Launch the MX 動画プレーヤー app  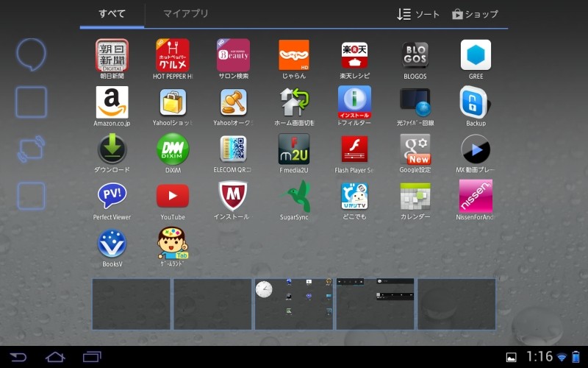tap(476, 149)
